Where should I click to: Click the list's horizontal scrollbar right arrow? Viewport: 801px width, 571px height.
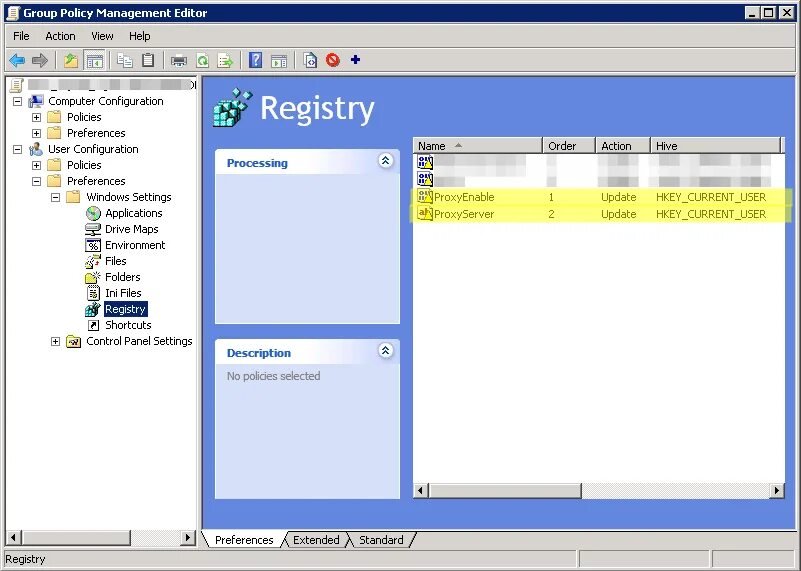point(777,491)
